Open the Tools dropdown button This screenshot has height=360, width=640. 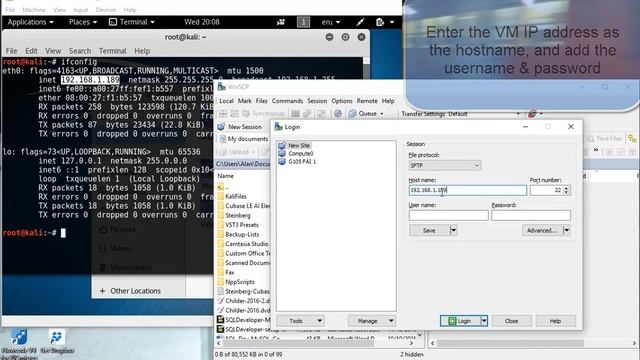pyautogui.click(x=300, y=321)
